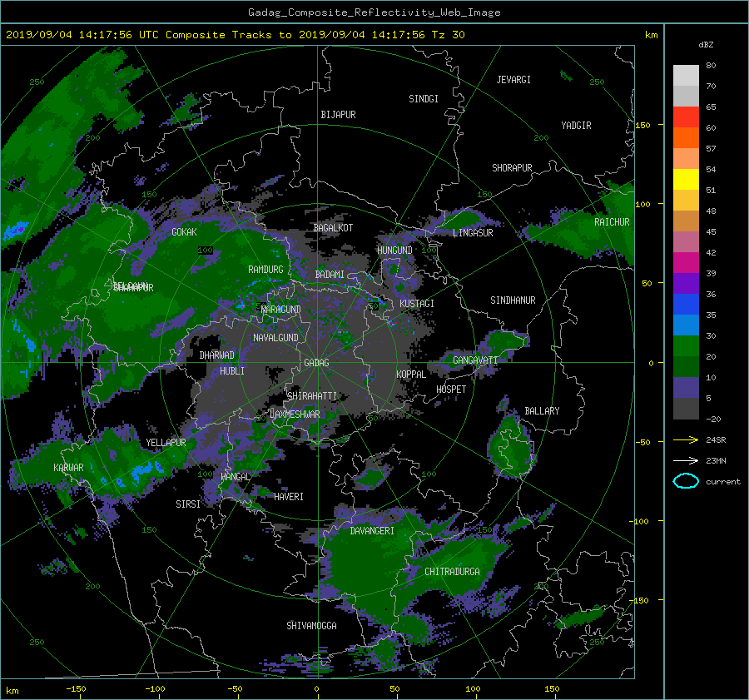Click the cyan current-cell ellipse icon
Viewport: 749px width, 700px height.
tap(686, 481)
